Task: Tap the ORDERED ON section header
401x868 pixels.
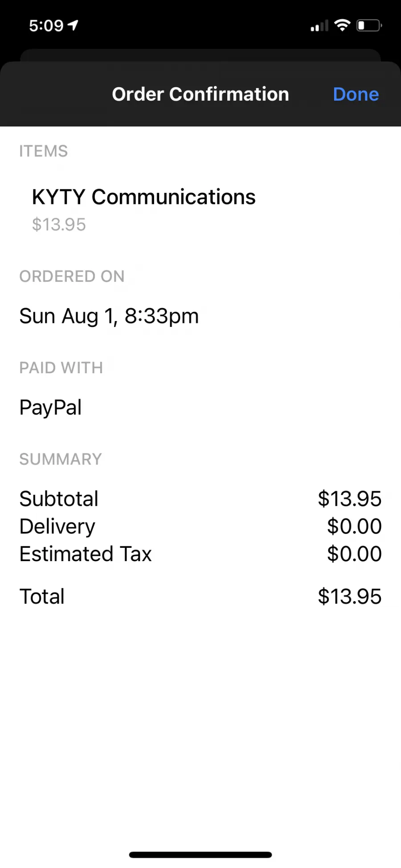Action: pos(72,276)
